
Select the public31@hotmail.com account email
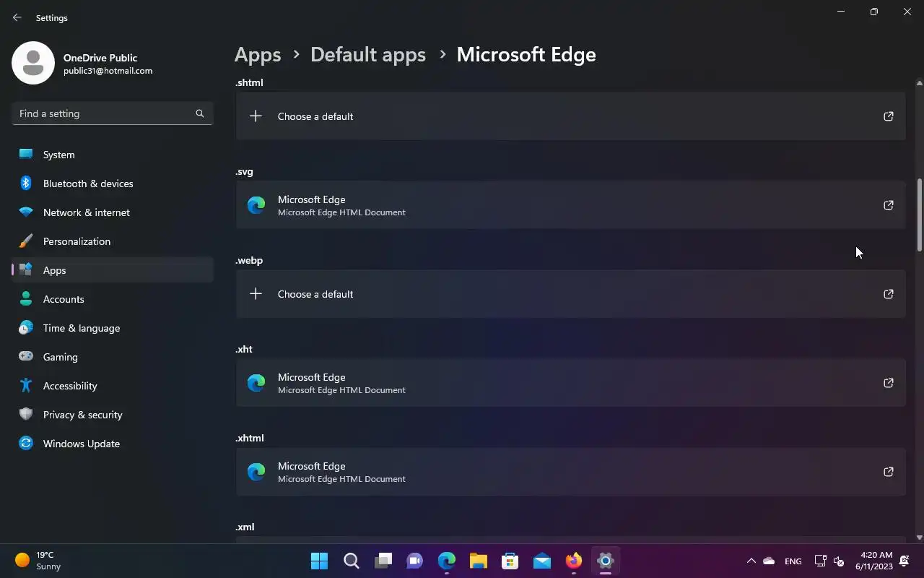pyautogui.click(x=108, y=71)
